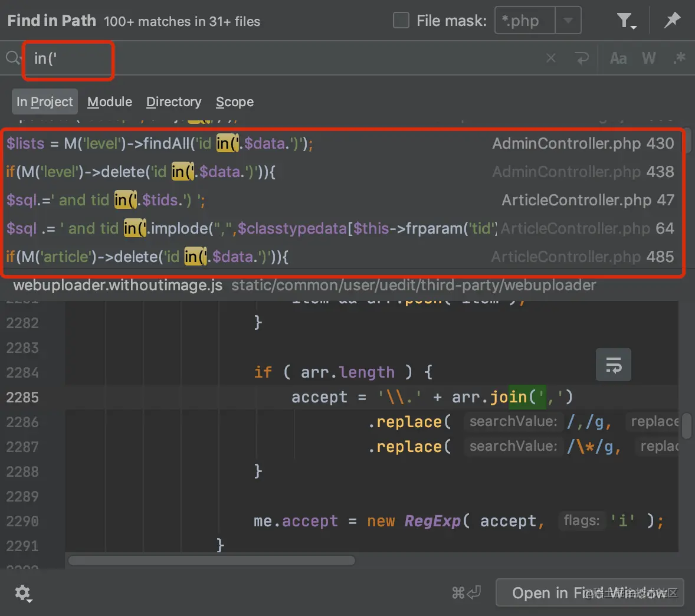Viewport: 695px width, 616px height.
Task: Toggle soft-wrap button in preview editor
Action: tap(614, 365)
